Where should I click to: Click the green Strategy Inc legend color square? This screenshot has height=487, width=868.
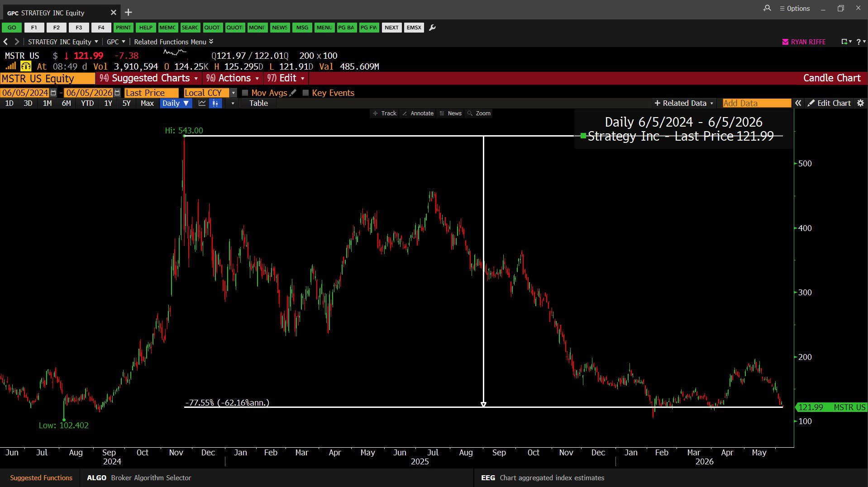(x=583, y=136)
